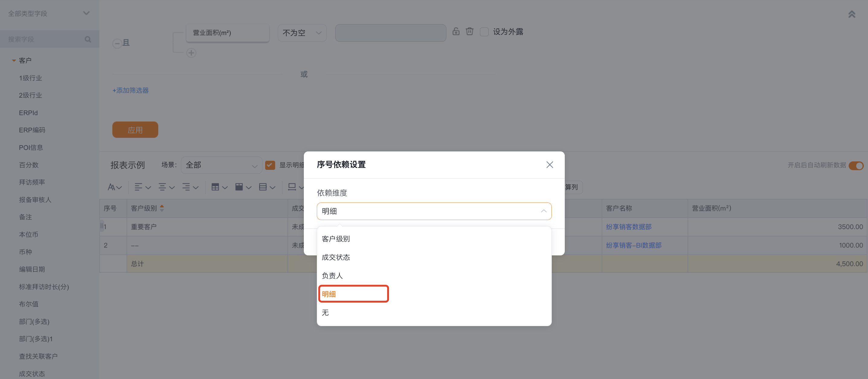Open the table header style icon
The image size is (868, 379).
239,187
